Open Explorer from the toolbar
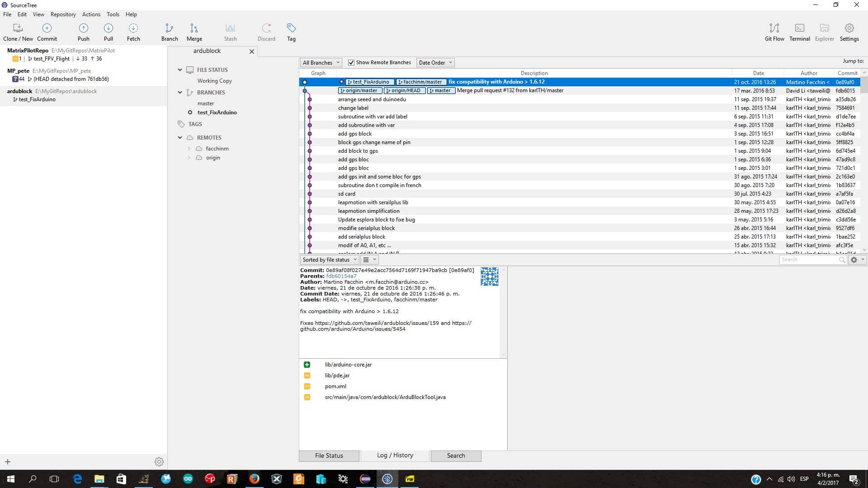 click(x=825, y=32)
